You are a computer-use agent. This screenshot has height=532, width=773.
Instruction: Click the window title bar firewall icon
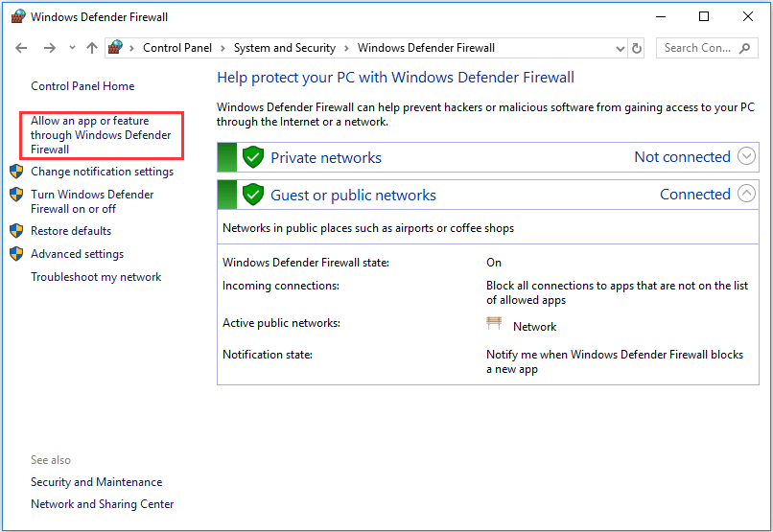[18, 16]
